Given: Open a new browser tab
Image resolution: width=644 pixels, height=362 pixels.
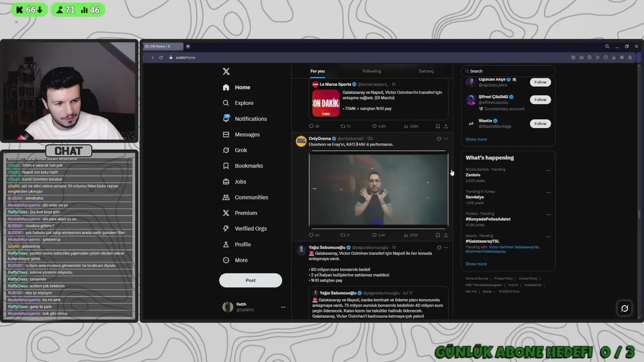Looking at the screenshot, I should (x=188, y=46).
